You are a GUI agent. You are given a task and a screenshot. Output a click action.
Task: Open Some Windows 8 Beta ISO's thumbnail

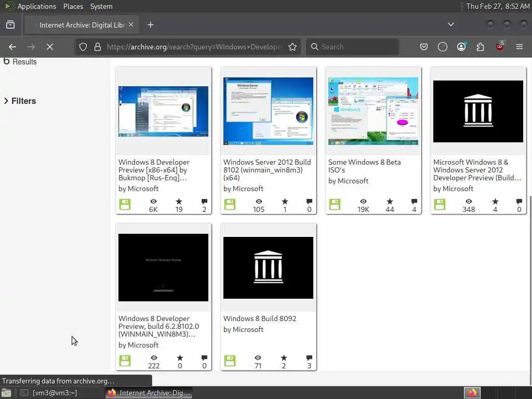(373, 111)
